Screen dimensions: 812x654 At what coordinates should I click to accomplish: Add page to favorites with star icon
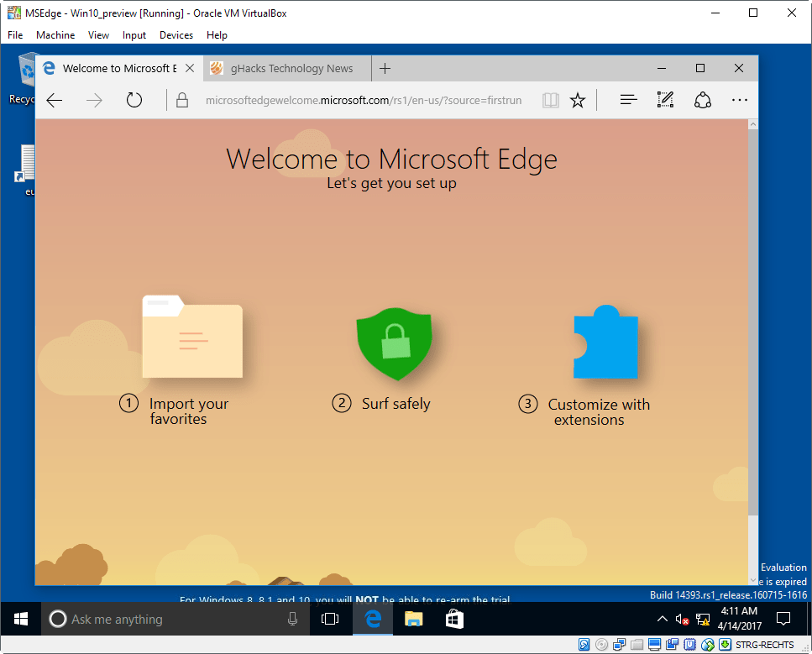pyautogui.click(x=578, y=101)
